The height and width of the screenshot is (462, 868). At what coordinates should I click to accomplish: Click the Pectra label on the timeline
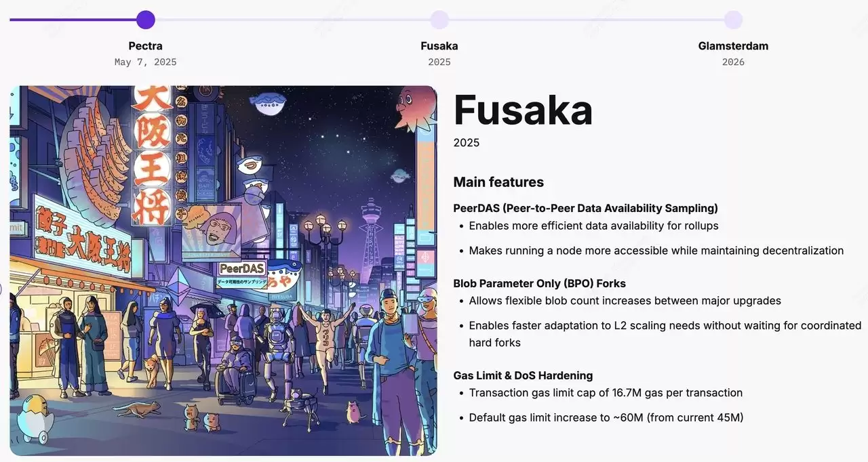click(x=145, y=45)
